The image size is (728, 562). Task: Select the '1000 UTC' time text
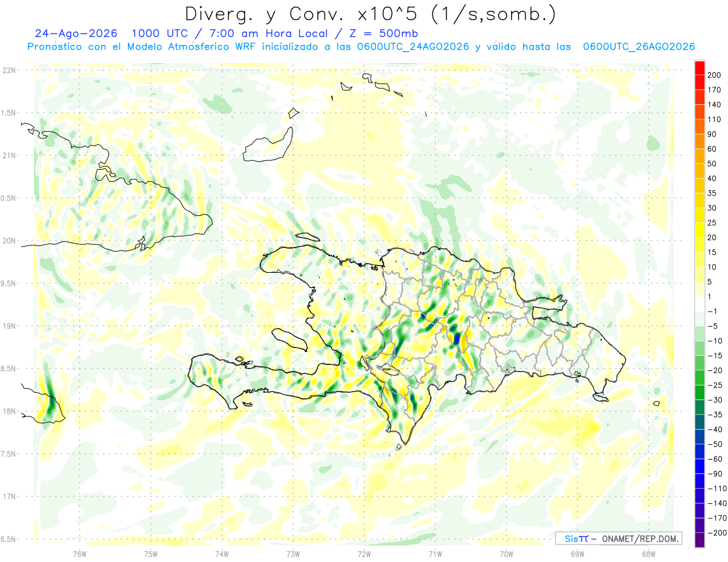tap(160, 33)
